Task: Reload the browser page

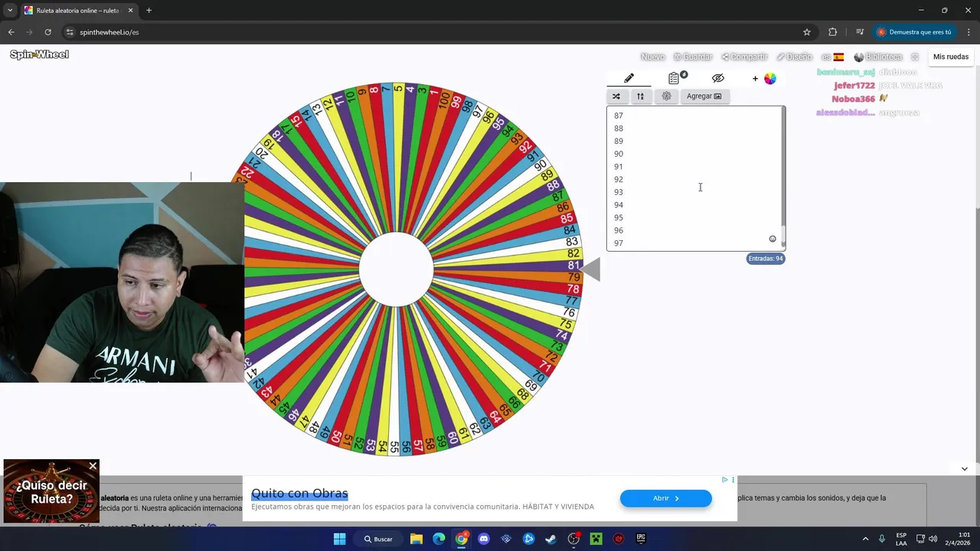Action: coord(47,32)
